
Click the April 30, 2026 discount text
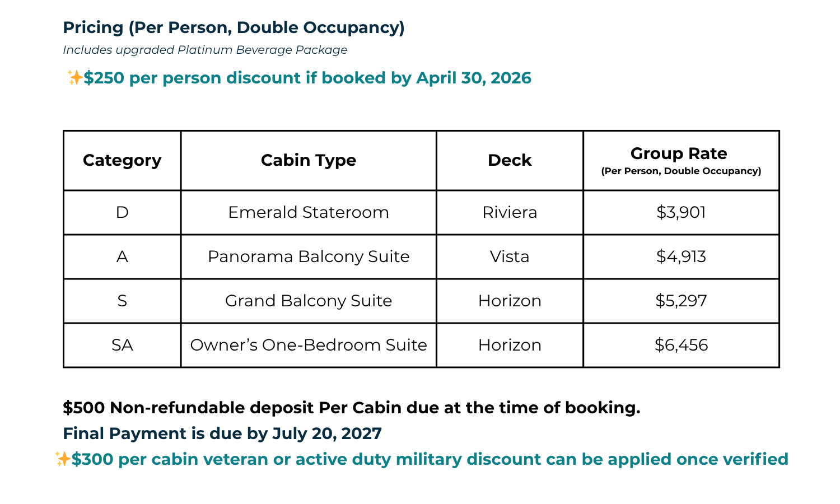point(307,78)
